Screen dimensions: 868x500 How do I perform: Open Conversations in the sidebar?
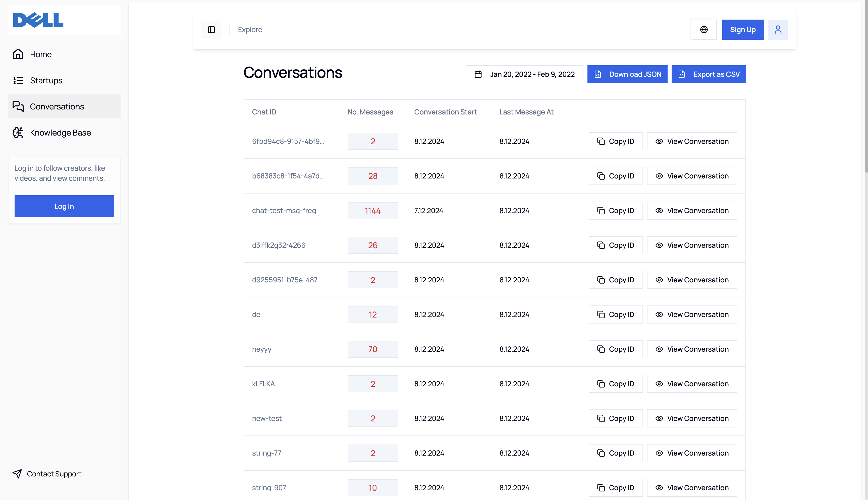pyautogui.click(x=57, y=106)
